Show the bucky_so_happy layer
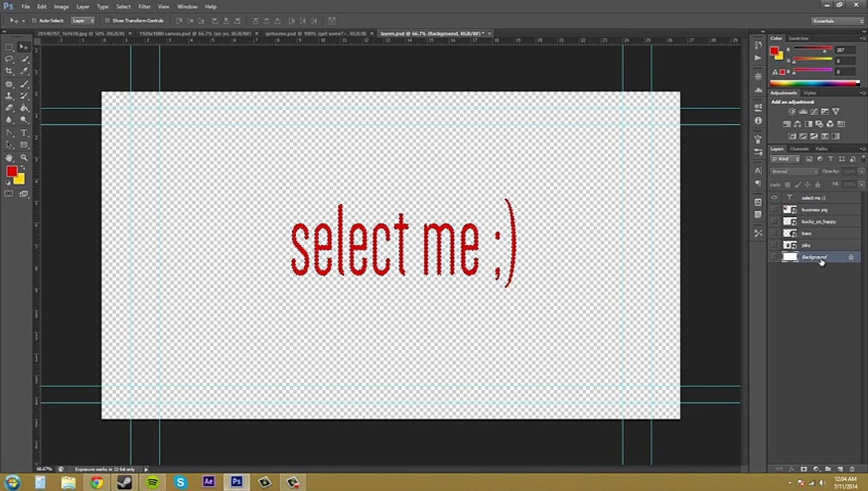This screenshot has height=491, width=868. [x=774, y=222]
